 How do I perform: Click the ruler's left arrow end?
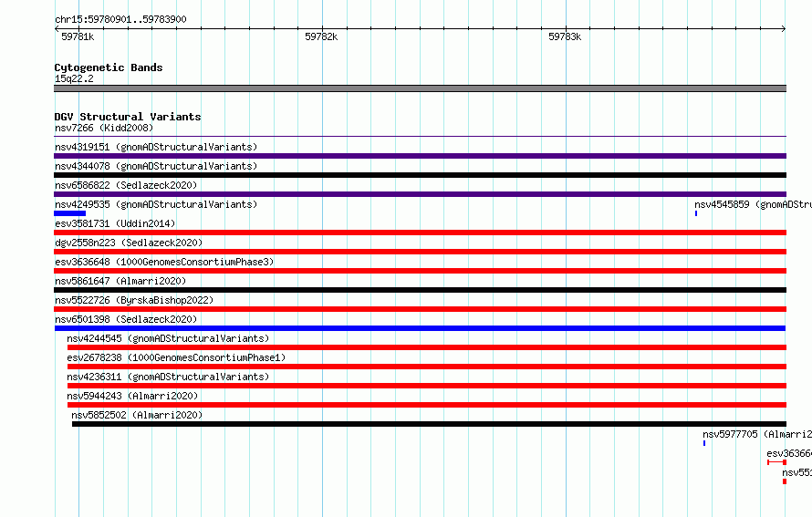click(57, 28)
